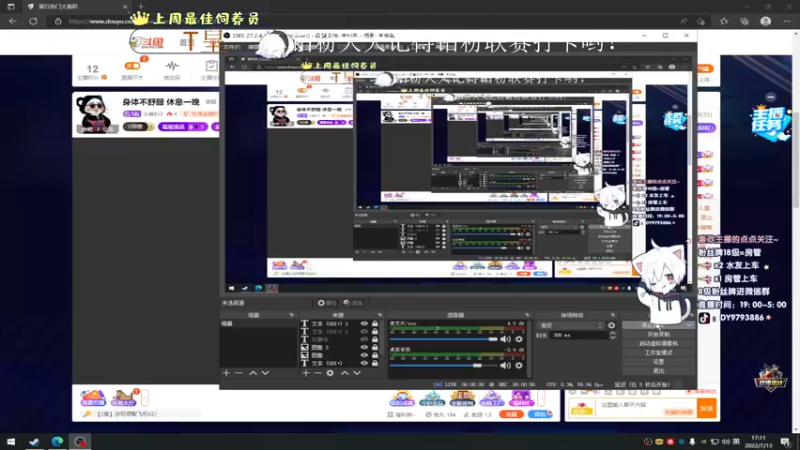Click the browser profile avatar icon
The image size is (800, 450).
765,21
